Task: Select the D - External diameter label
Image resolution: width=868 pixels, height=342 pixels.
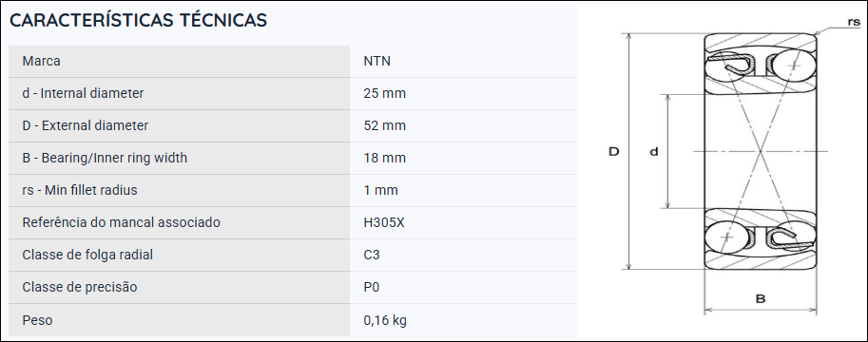Action: click(86, 125)
